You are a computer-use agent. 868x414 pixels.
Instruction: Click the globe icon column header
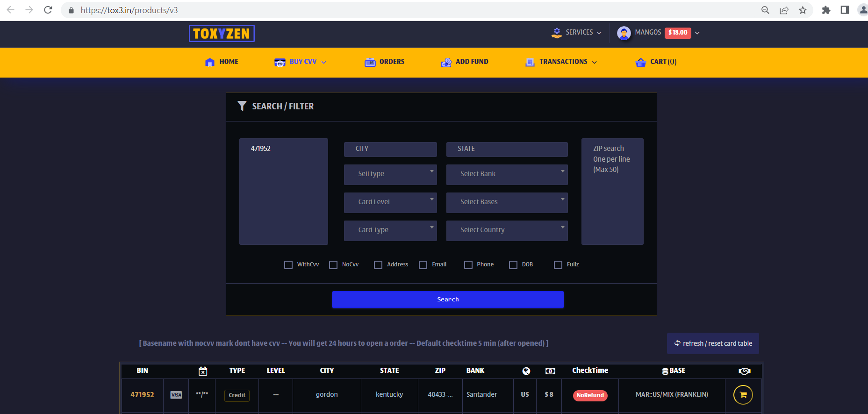526,371
